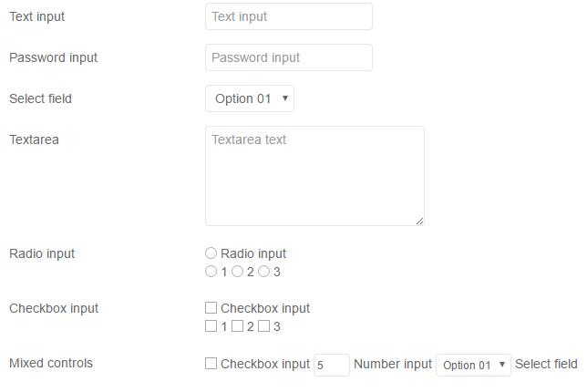587x392 pixels.
Task: Click the 'Password input' label
Action: 53,57
